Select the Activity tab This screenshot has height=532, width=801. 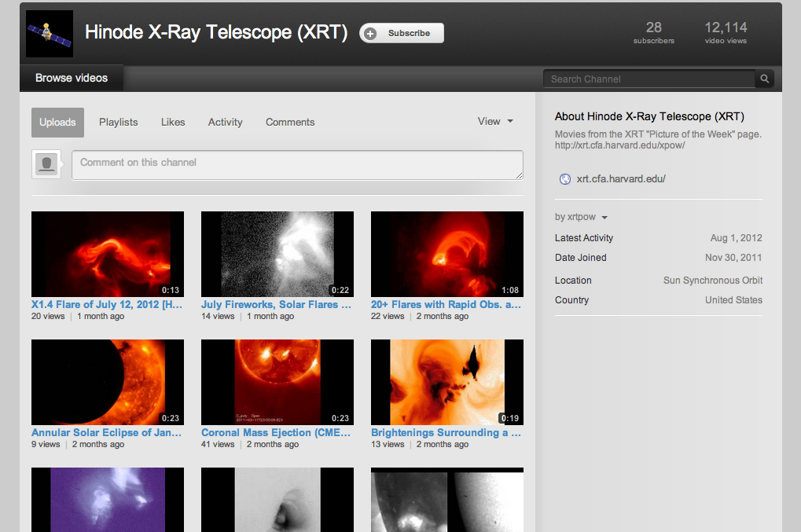[225, 123]
